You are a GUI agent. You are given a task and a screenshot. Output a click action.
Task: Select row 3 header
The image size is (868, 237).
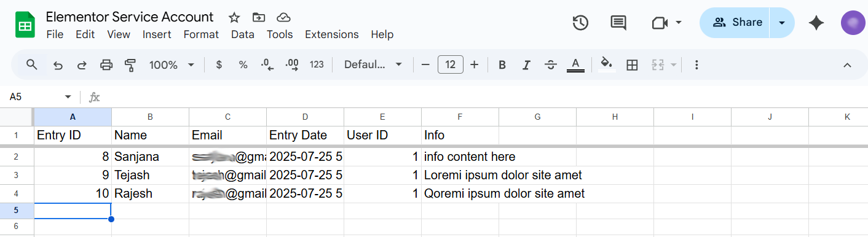pyautogui.click(x=17, y=176)
